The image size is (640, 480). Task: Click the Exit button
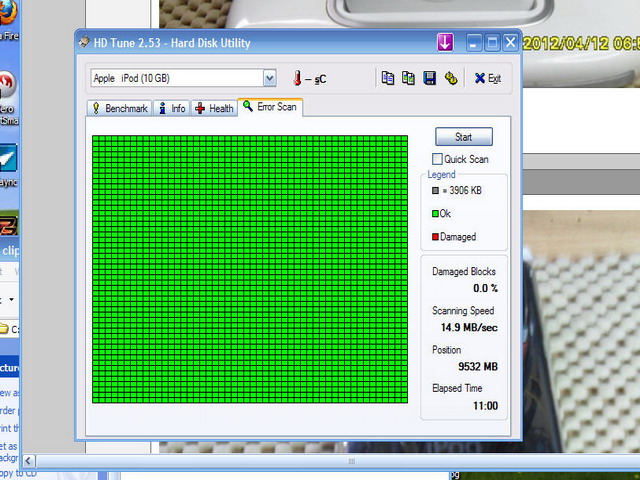click(487, 78)
